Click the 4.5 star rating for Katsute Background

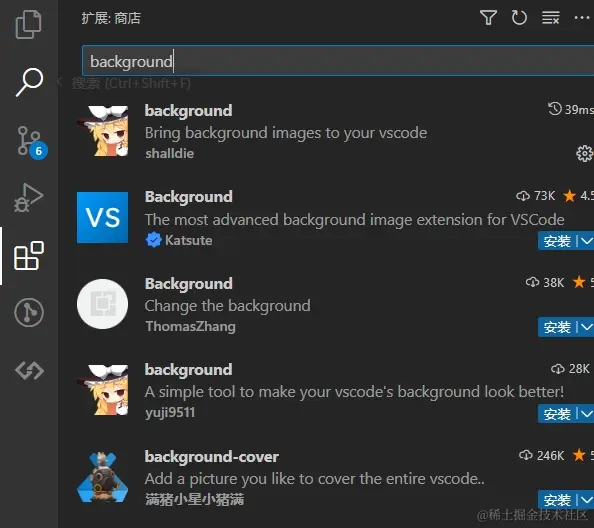(x=578, y=196)
